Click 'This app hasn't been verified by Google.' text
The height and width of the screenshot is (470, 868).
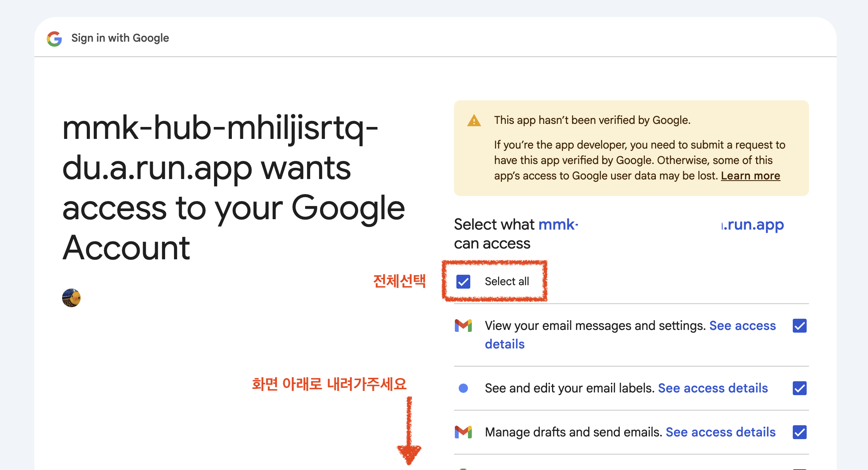592,120
